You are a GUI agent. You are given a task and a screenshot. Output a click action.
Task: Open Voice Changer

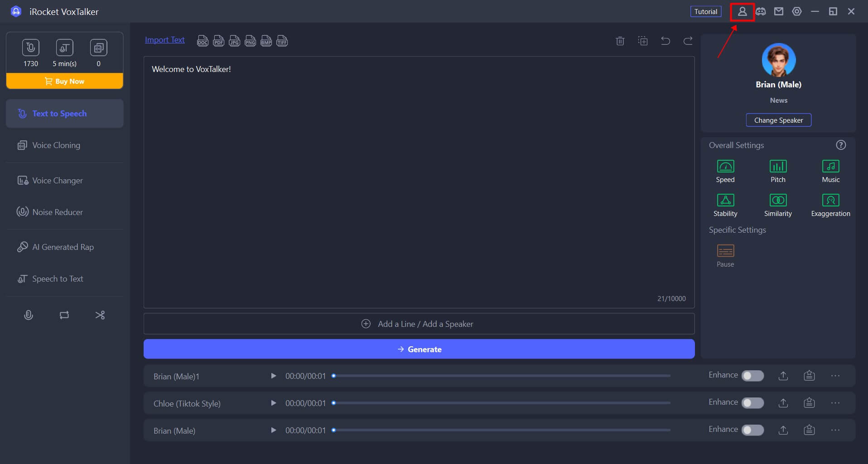(x=65, y=181)
